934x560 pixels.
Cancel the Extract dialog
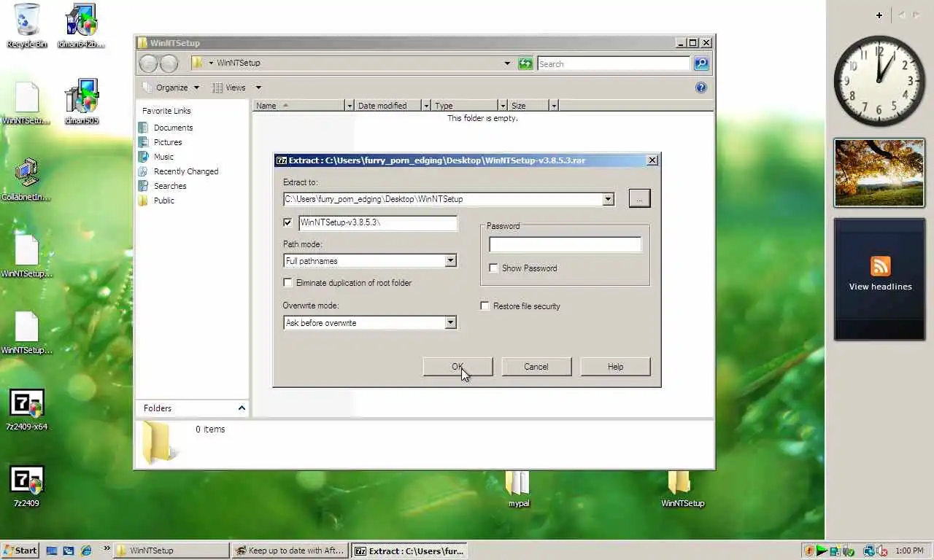coord(536,367)
